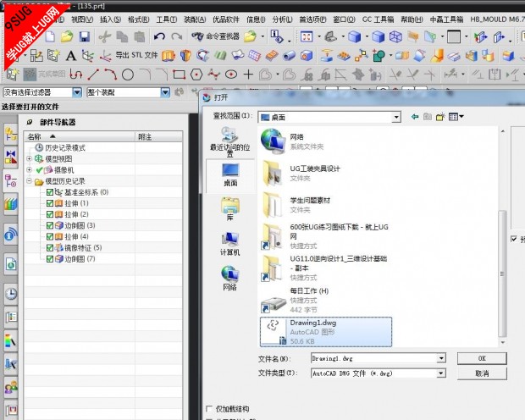Click the Back arrow in Open dialog

click(x=415, y=117)
